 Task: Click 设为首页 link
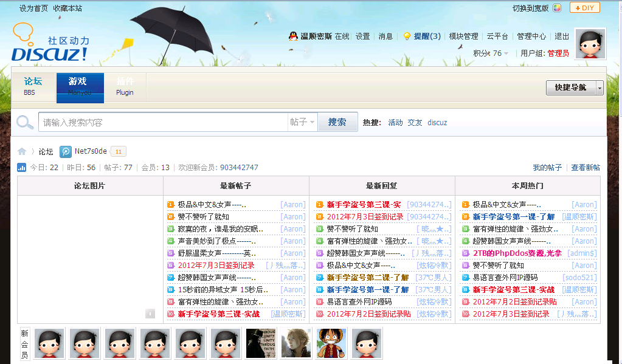pyautogui.click(x=33, y=9)
